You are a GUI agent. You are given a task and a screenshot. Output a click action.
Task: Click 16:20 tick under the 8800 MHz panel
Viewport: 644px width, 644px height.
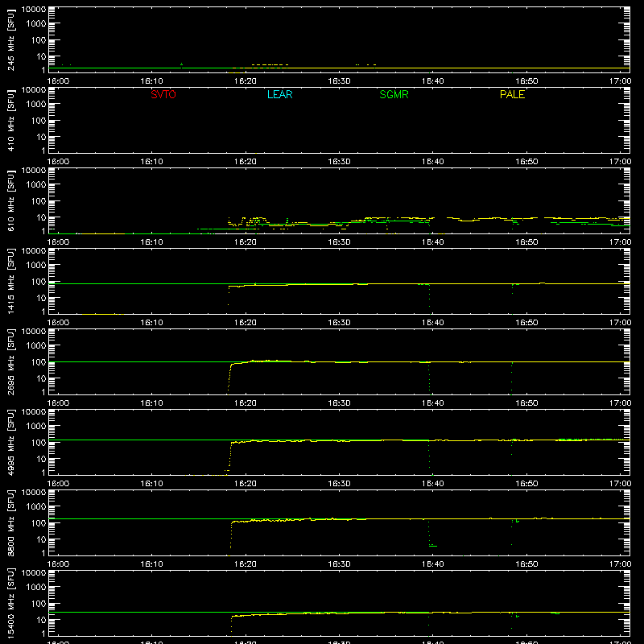[246, 564]
